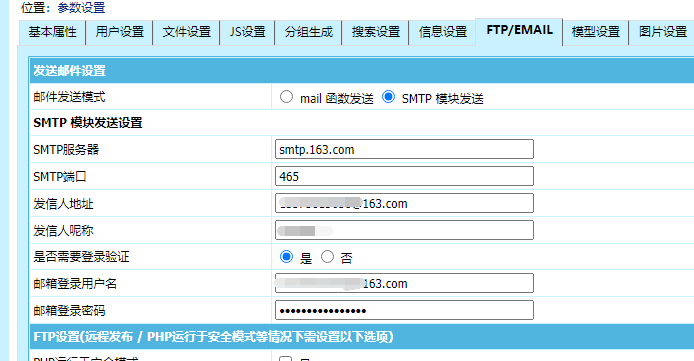Click the 邮箱登录用户名 input field

tap(404, 283)
